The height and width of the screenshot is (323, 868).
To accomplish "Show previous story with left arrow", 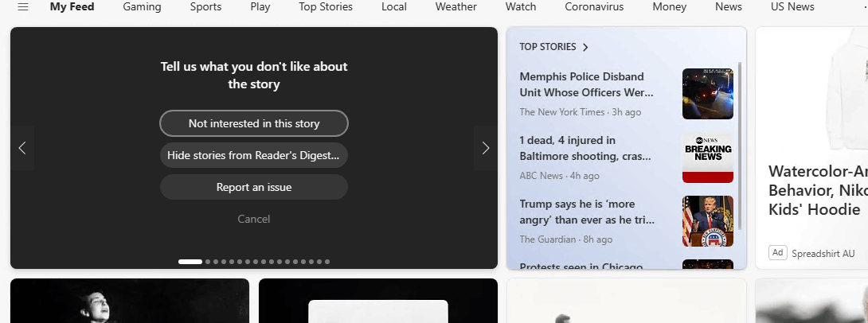I will tap(22, 148).
